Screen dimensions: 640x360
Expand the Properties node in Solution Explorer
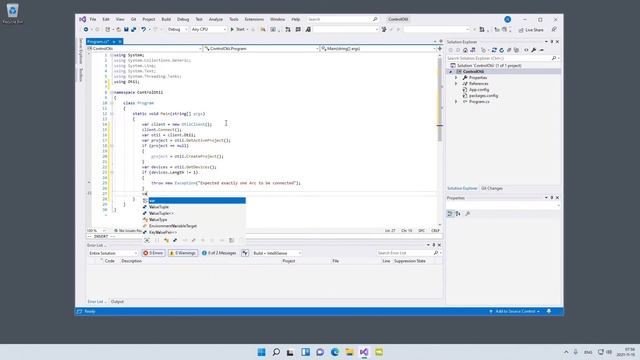[456, 78]
